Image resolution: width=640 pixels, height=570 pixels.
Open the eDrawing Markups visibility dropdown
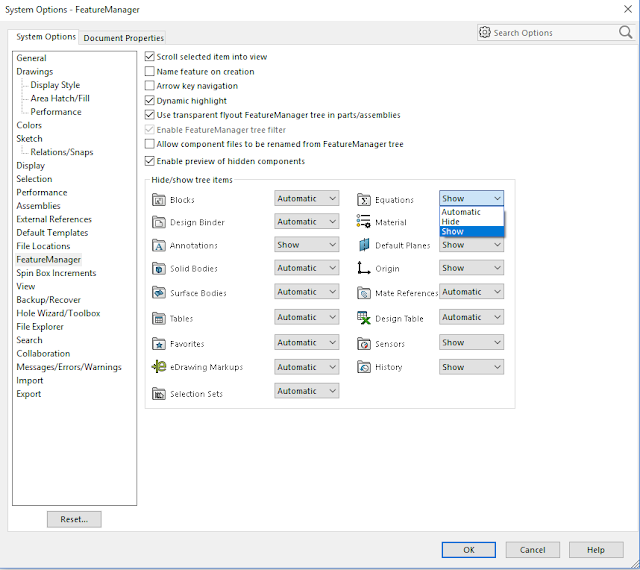(307, 367)
